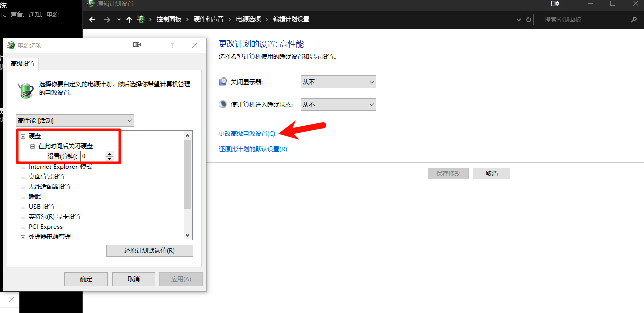
Task: Open recent locations chevron near navigation arrows
Action: (119, 19)
